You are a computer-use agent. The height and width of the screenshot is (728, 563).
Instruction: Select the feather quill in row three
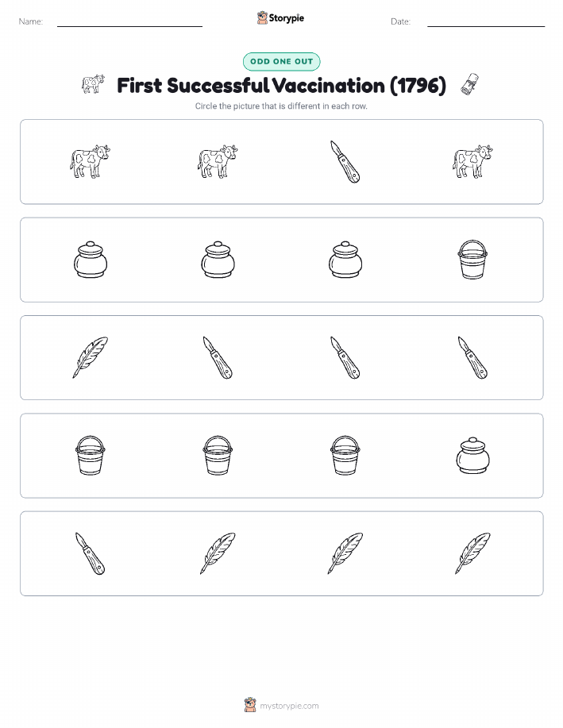point(90,357)
